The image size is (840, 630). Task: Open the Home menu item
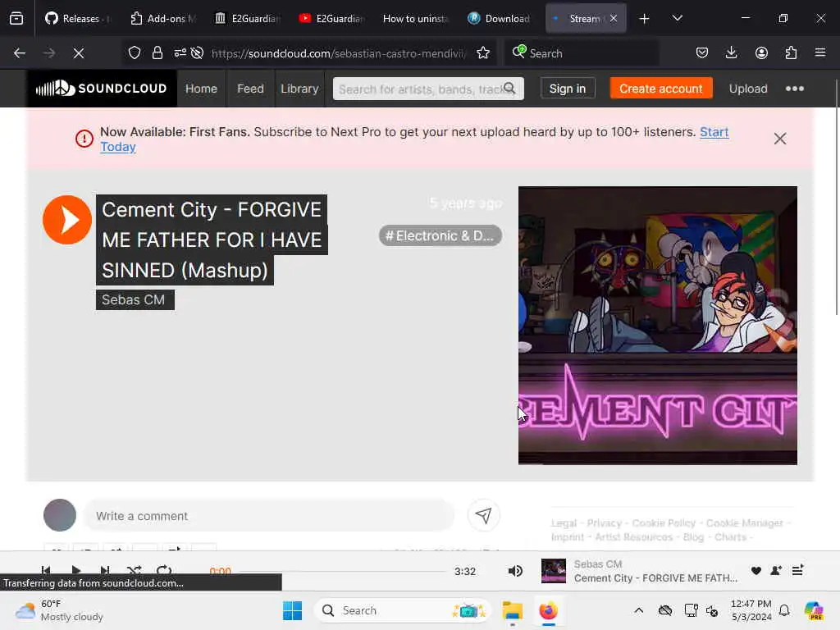(x=201, y=89)
